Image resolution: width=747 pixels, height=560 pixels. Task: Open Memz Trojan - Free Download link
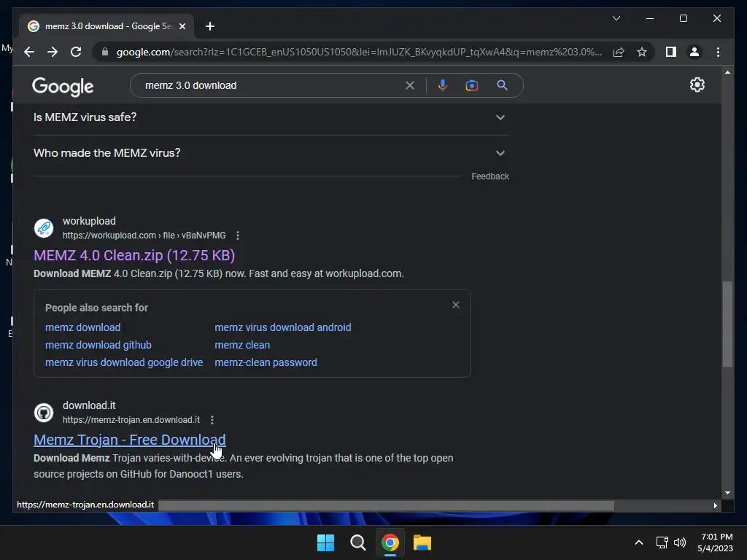pyautogui.click(x=130, y=440)
